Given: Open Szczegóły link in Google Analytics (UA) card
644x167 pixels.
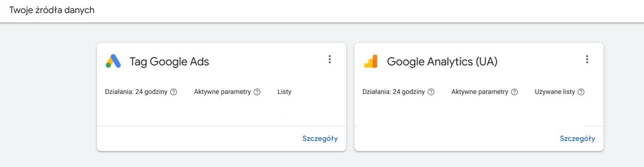Looking at the screenshot, I should click(x=577, y=138).
